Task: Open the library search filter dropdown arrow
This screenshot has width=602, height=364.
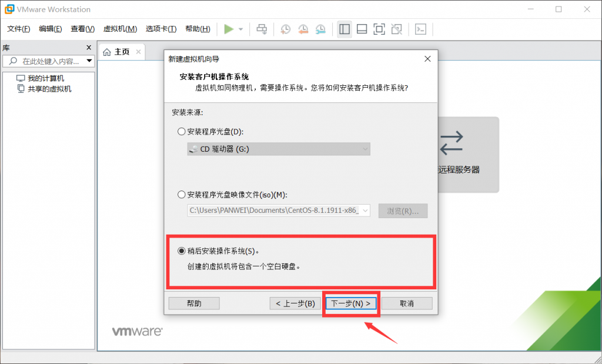Action: [x=89, y=61]
